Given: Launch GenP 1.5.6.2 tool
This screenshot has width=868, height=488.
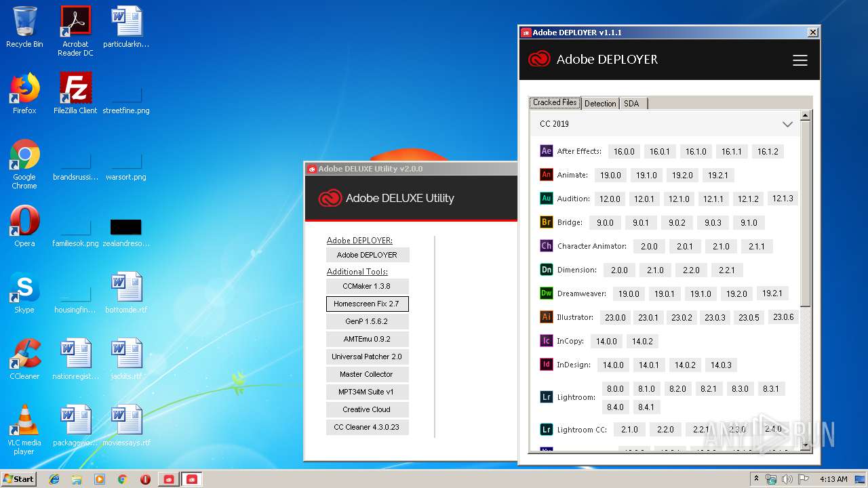Looking at the screenshot, I should (x=367, y=321).
